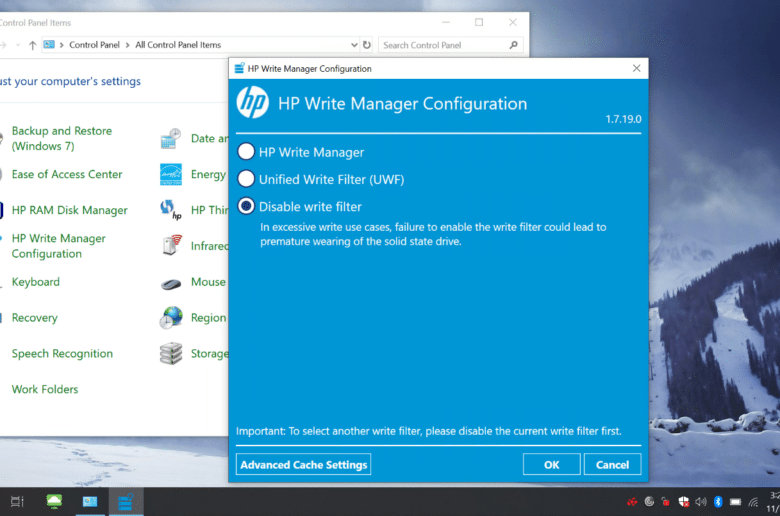Open Work Folders in Control Panel
The height and width of the screenshot is (516, 780).
[x=45, y=389]
